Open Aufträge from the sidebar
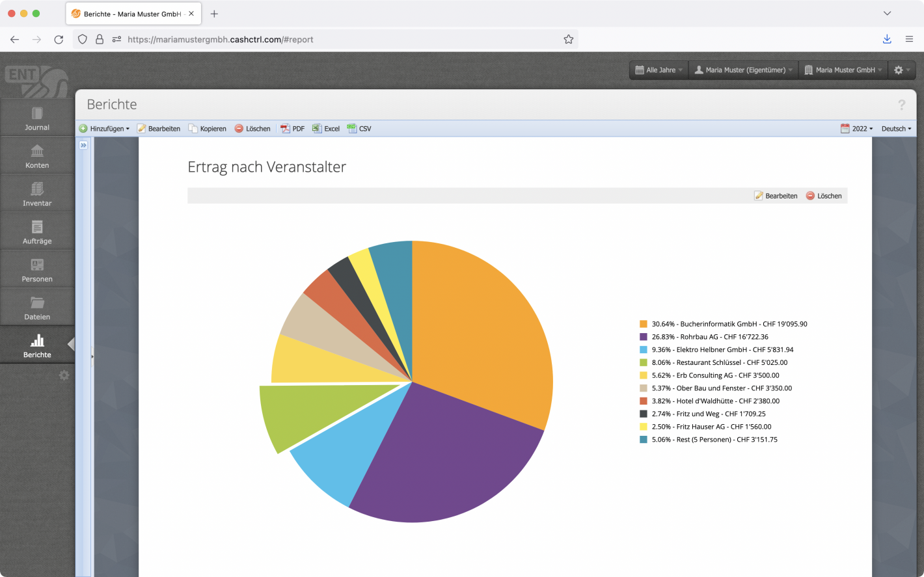Screen dimensions: 924x577 coord(37,232)
